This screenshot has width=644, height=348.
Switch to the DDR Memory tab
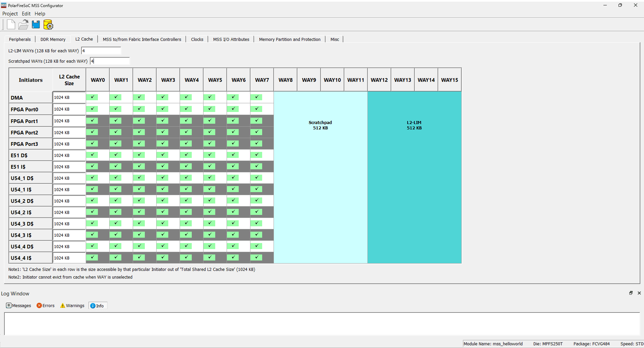[53, 39]
